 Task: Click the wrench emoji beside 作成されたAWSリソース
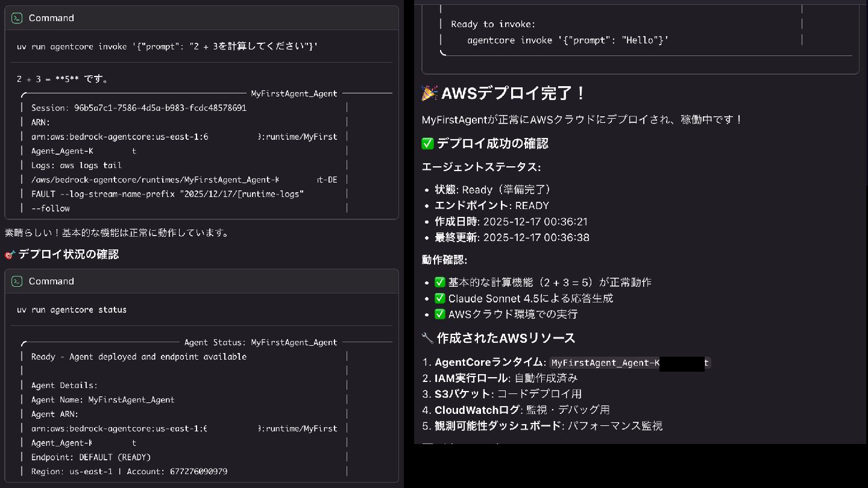coord(427,338)
